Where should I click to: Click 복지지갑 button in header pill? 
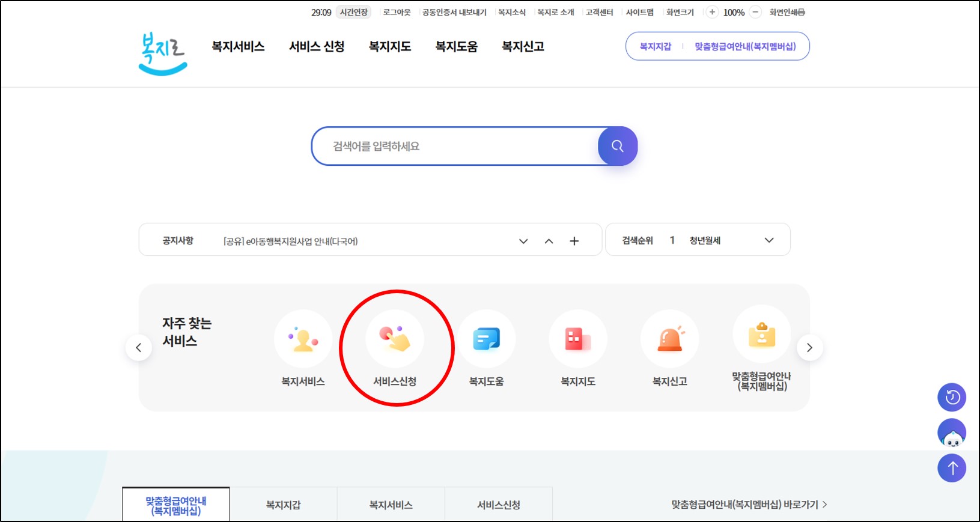click(656, 46)
